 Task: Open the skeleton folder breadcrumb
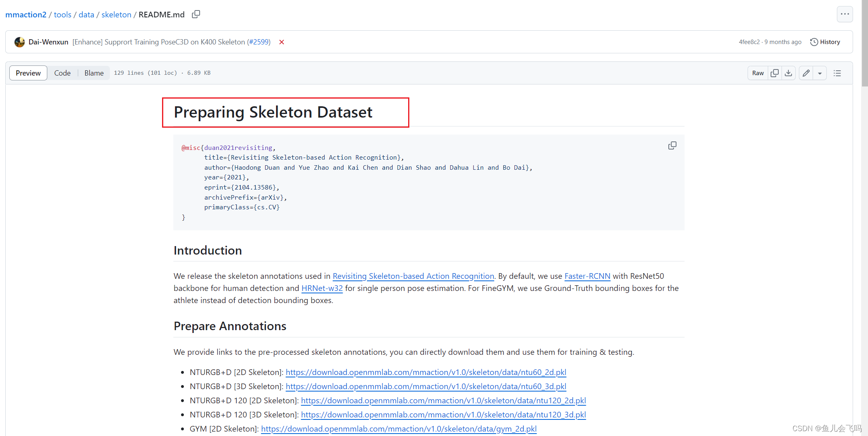tap(116, 14)
